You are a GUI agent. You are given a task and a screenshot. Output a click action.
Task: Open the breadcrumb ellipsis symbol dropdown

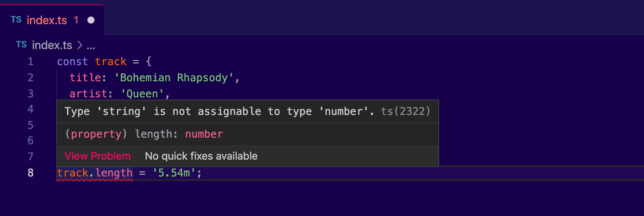(91, 46)
